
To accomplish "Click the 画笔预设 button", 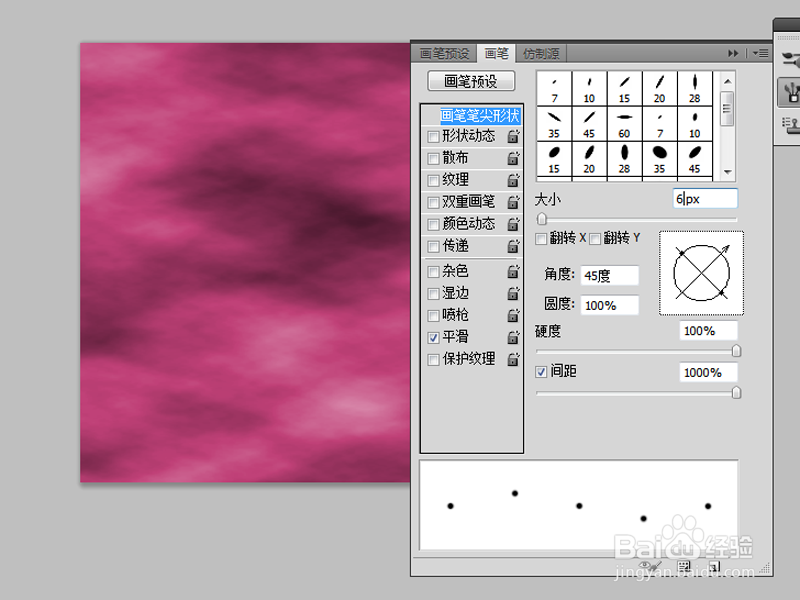I will (x=471, y=81).
